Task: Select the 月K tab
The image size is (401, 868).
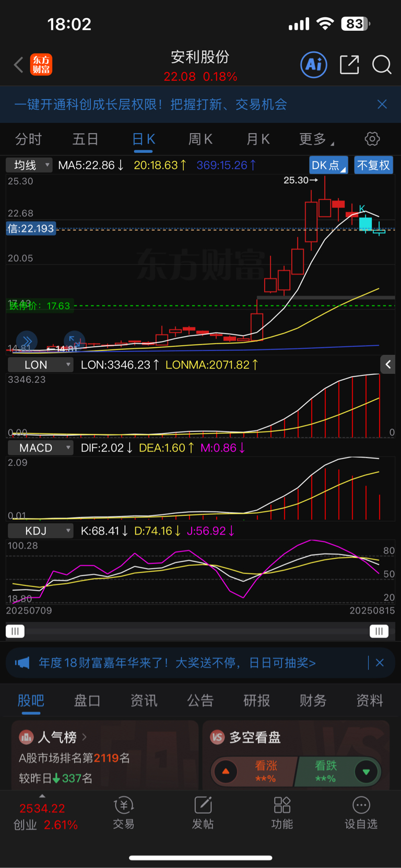Action: click(x=258, y=139)
